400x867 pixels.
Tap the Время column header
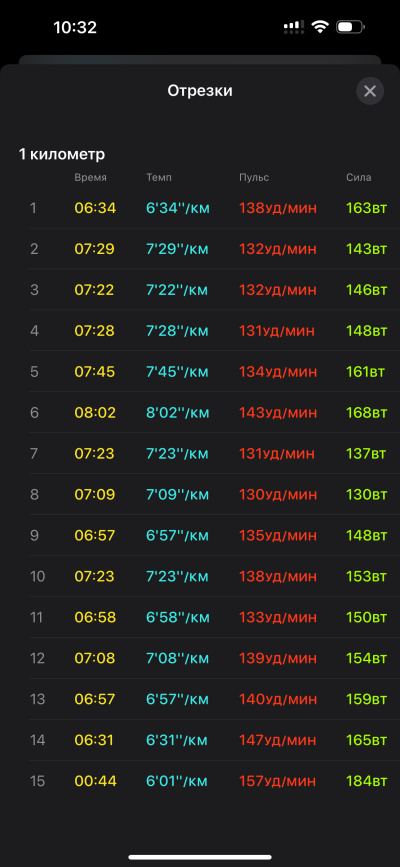click(91, 177)
